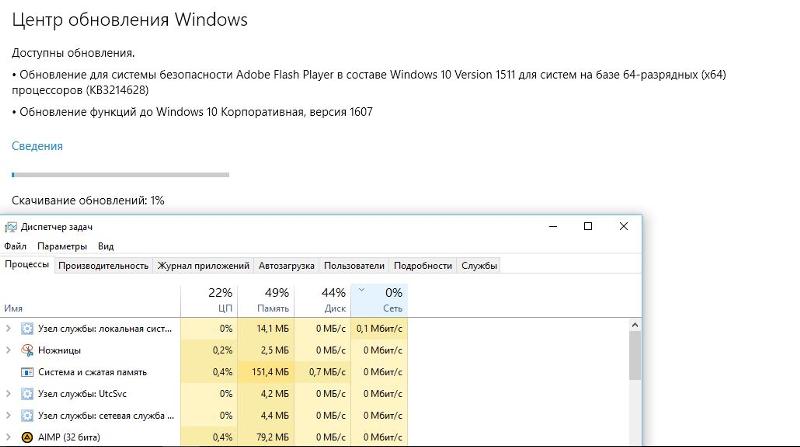
Task: Click the process list scrollbar up arrow
Action: 635,325
